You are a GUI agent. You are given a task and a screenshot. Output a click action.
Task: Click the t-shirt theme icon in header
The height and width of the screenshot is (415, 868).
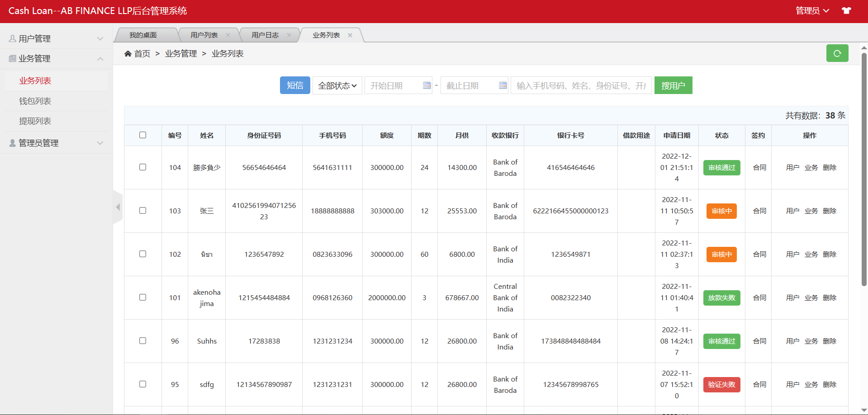click(x=846, y=11)
